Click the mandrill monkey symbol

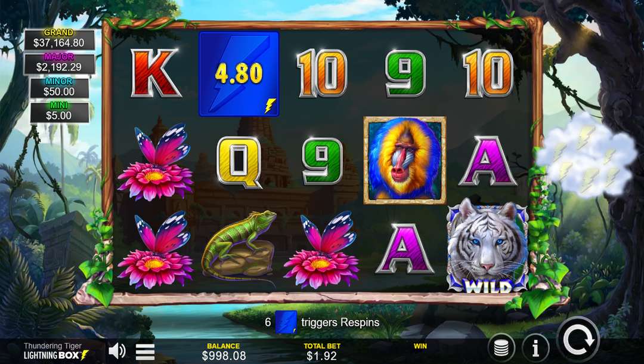coord(404,161)
